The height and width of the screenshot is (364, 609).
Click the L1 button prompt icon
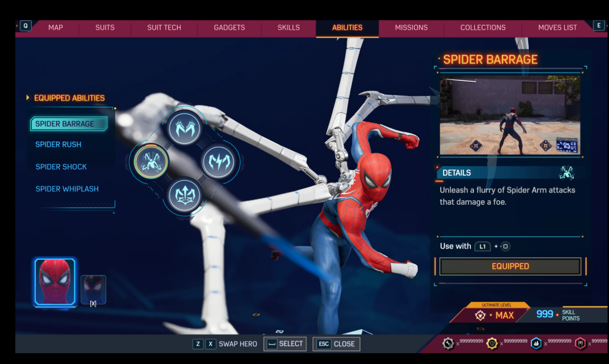point(482,246)
